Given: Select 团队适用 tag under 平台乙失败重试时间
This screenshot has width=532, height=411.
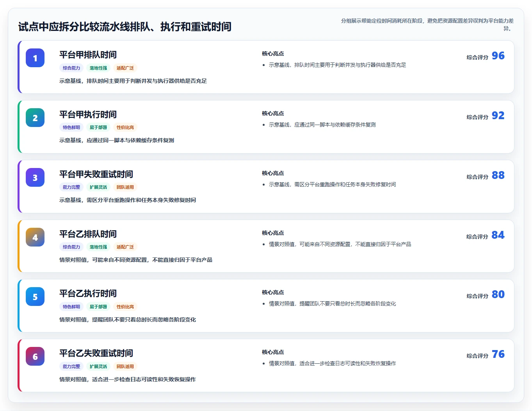Looking at the screenshot, I should 125,366.
